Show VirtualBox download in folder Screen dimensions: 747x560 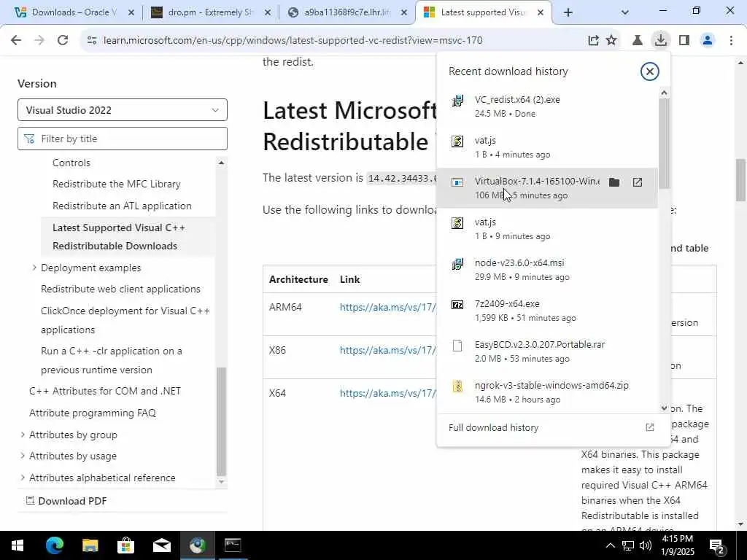click(x=614, y=182)
